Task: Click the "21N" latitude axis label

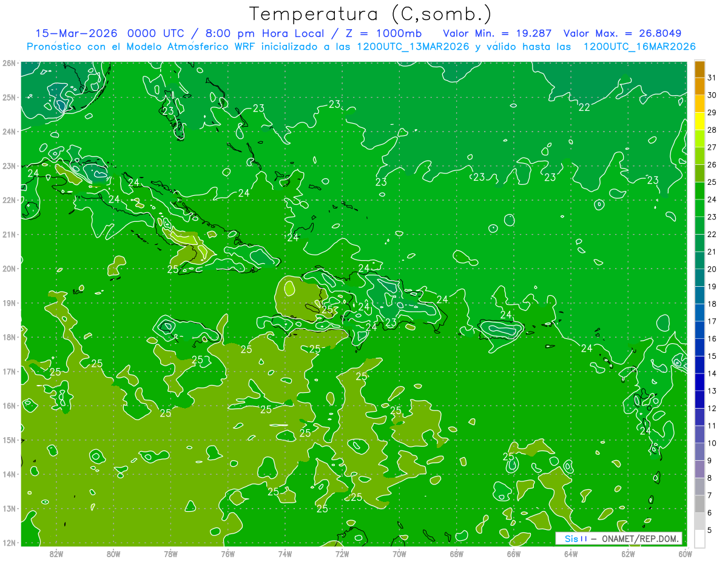Action: (x=9, y=234)
